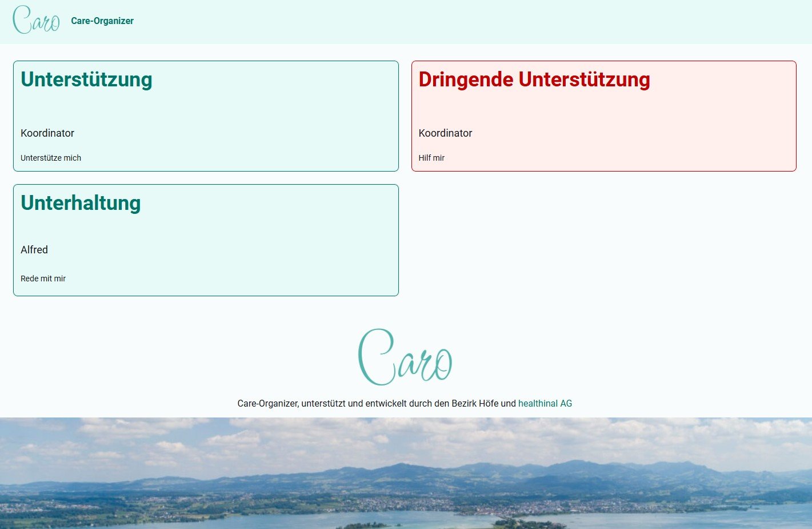Open the Unterhaltung card heading

point(81,203)
